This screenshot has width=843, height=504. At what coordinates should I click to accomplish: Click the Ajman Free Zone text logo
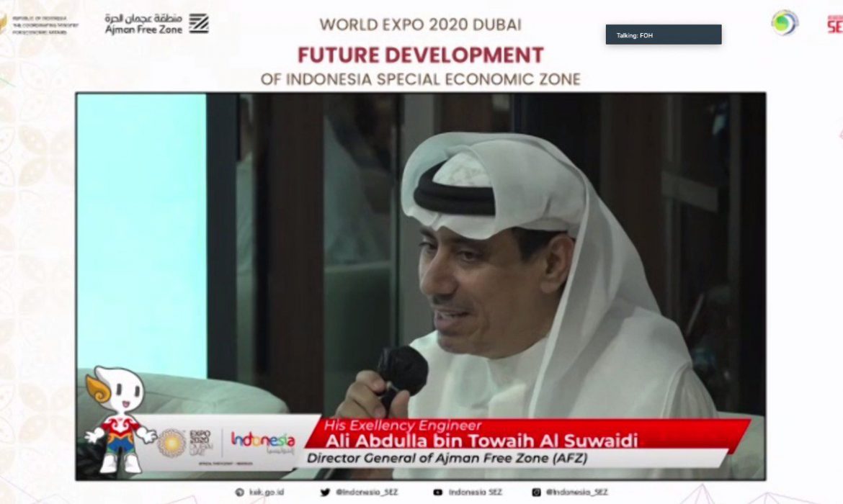[x=143, y=24]
